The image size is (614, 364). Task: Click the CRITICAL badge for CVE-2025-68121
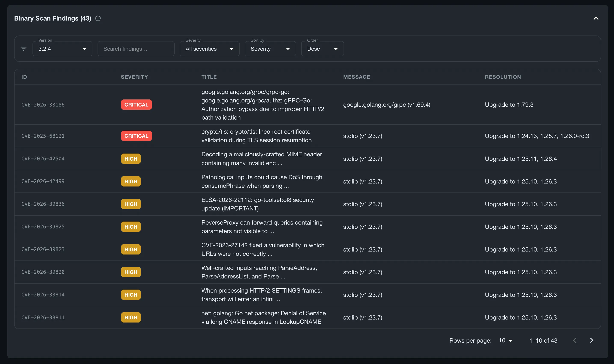click(136, 136)
